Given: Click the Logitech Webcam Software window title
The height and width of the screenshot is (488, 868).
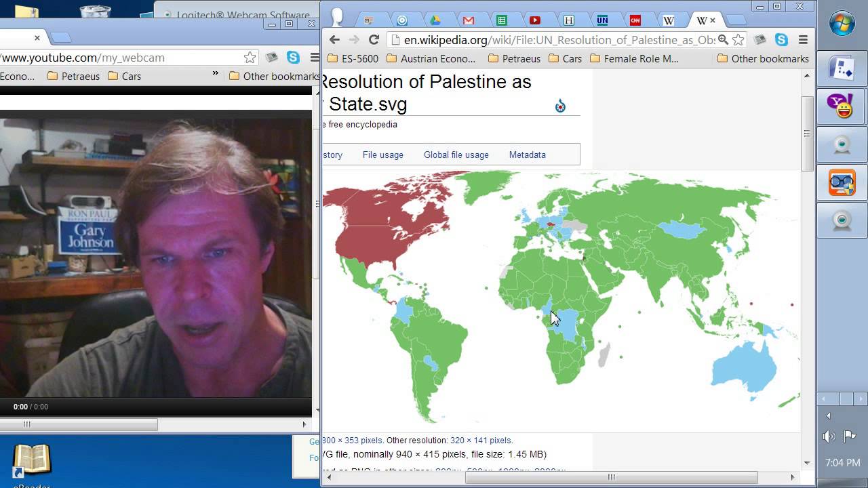Looking at the screenshot, I should [243, 15].
